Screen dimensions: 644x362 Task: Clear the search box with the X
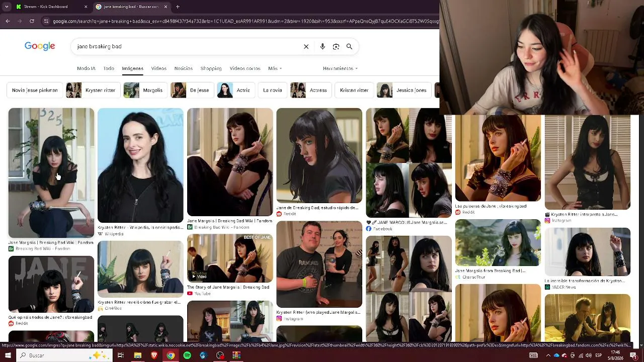306,46
